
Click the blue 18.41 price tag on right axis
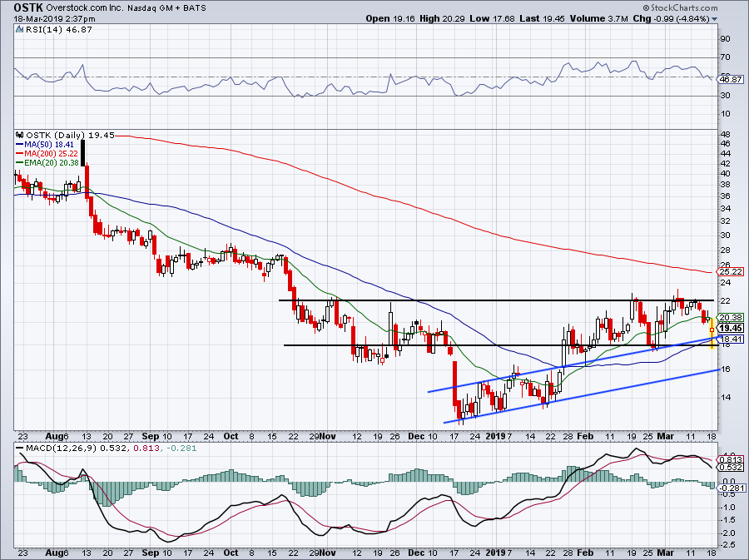point(731,339)
